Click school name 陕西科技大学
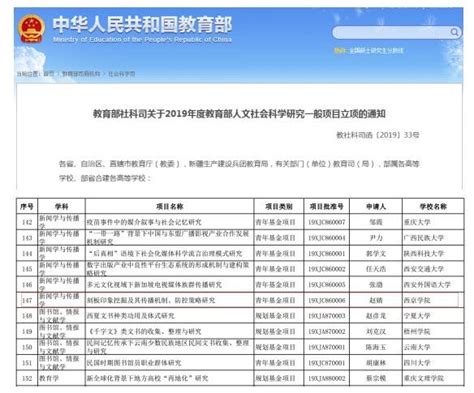 tap(424, 253)
